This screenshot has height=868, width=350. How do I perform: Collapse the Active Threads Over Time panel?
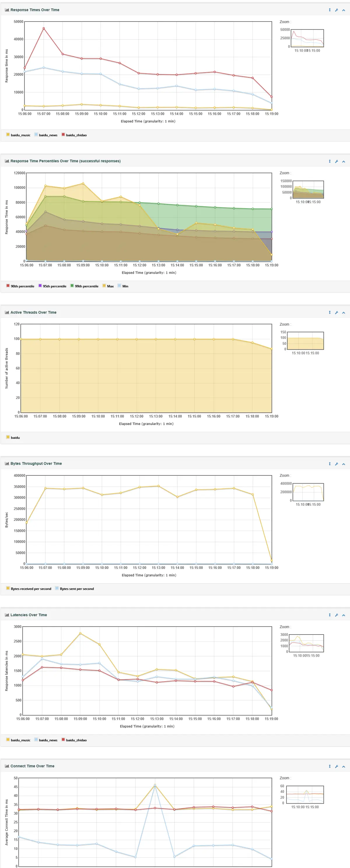tap(344, 313)
